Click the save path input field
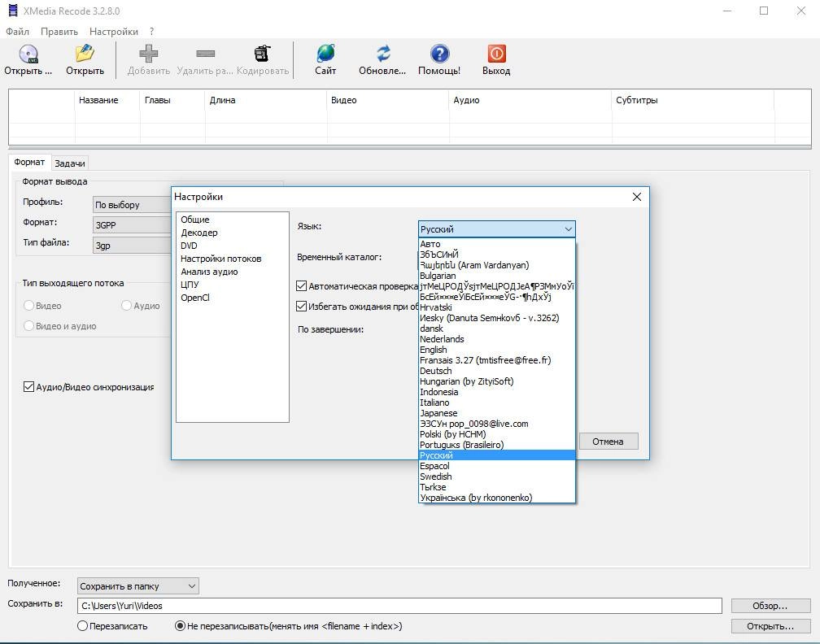This screenshot has height=644, width=820. tap(399, 606)
